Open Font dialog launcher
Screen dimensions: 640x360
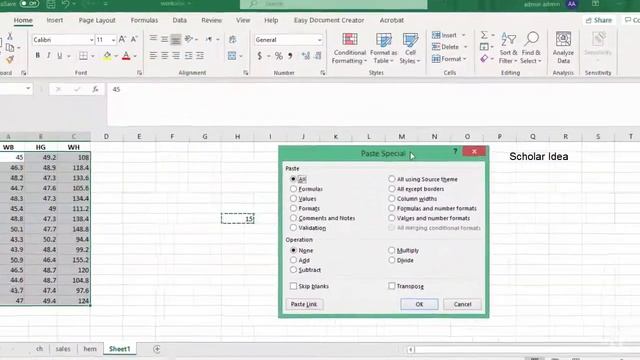[x=140, y=73]
